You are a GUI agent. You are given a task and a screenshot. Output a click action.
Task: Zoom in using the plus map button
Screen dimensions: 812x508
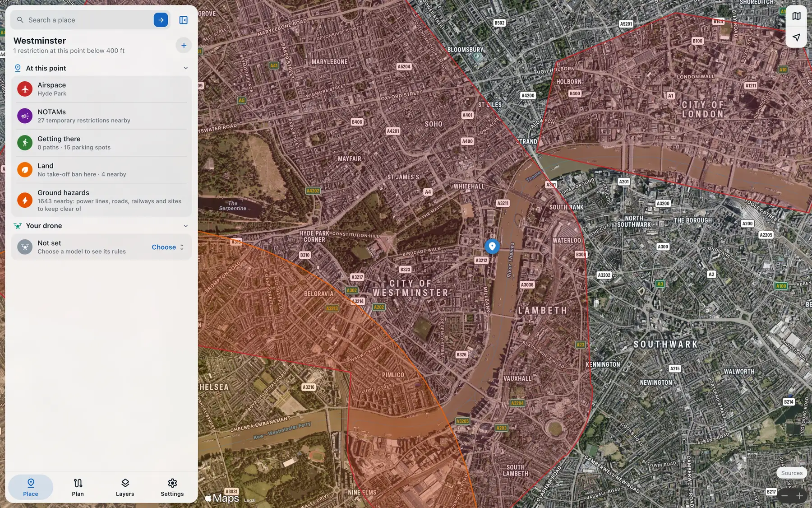point(799,496)
